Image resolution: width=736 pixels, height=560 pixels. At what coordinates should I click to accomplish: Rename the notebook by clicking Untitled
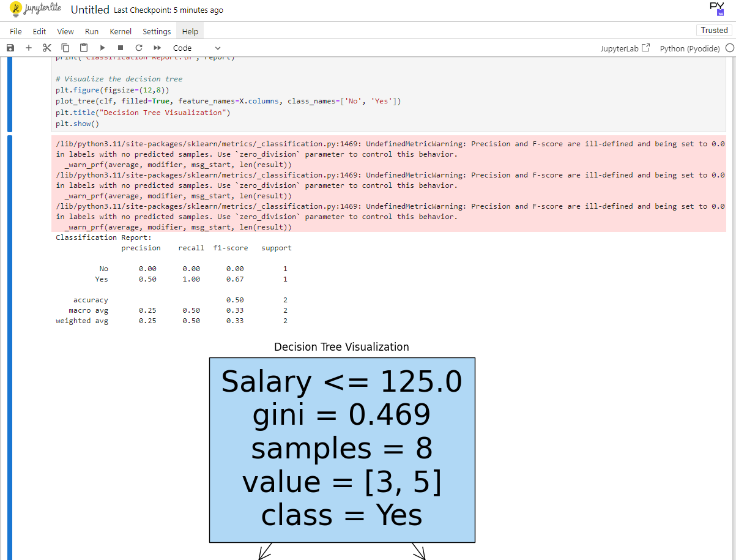click(90, 9)
